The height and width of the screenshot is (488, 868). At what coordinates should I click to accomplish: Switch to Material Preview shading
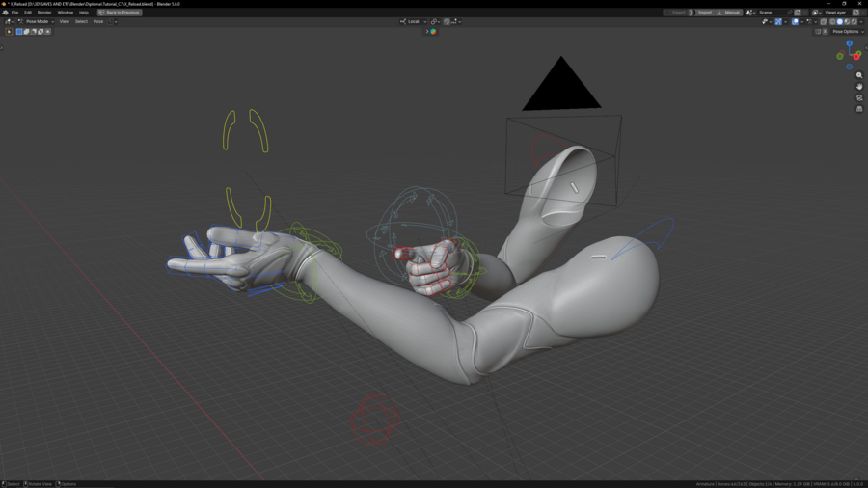(847, 21)
